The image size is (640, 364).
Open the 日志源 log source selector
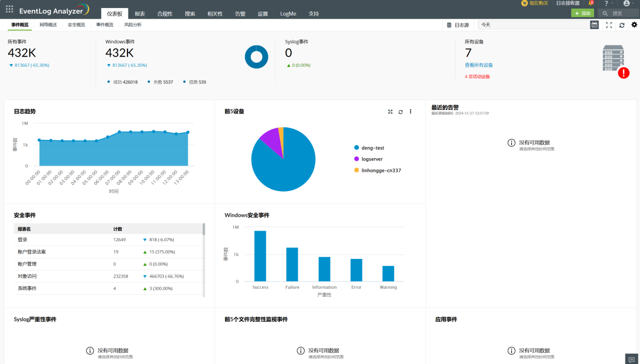tap(458, 25)
